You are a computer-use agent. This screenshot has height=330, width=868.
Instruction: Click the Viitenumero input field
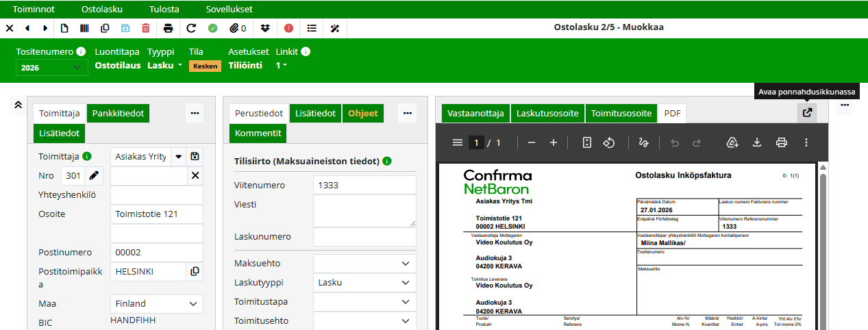coord(364,185)
